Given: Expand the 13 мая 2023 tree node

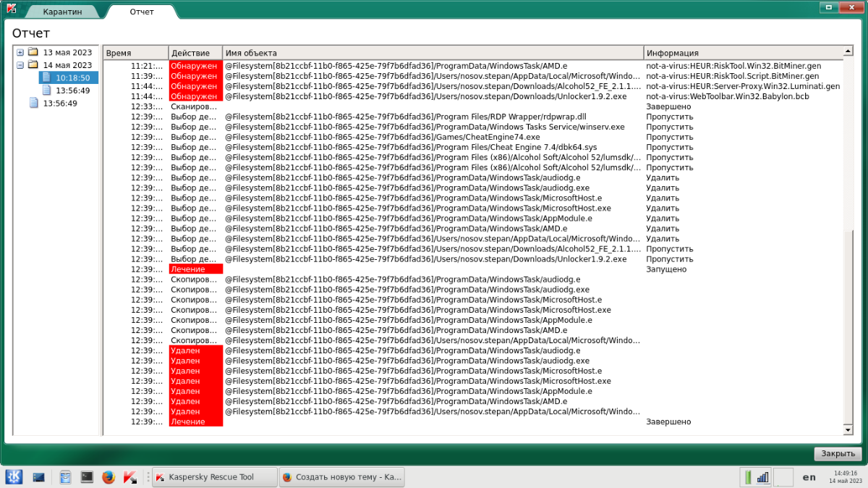Looking at the screenshot, I should pos(20,53).
